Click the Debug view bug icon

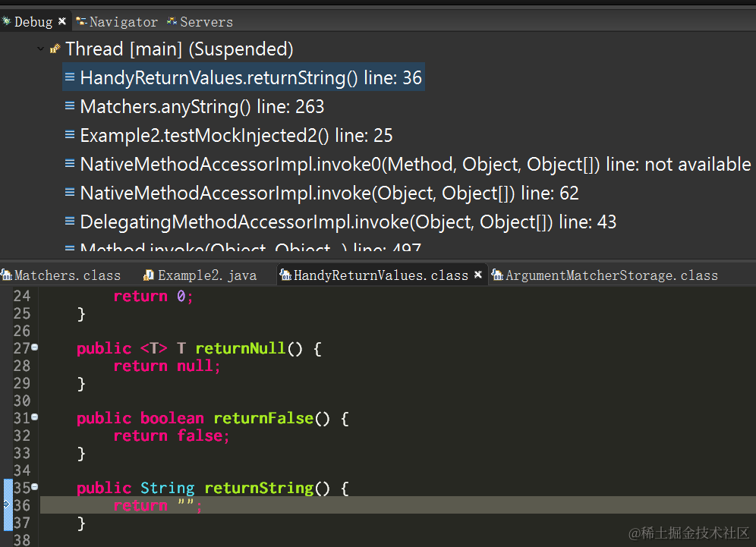[6, 21]
